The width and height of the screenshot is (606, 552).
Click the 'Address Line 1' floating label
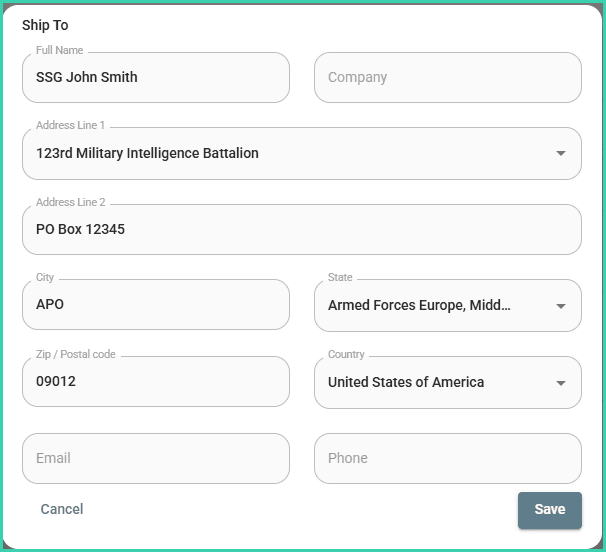point(70,126)
